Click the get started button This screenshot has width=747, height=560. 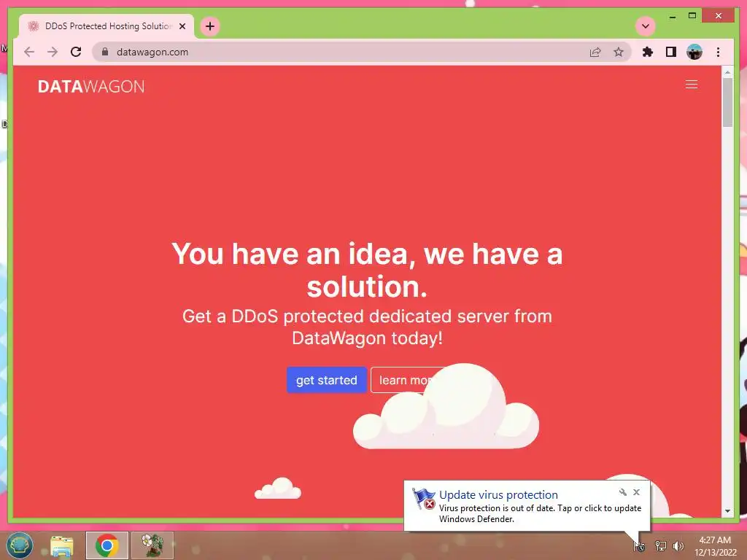[x=326, y=380]
